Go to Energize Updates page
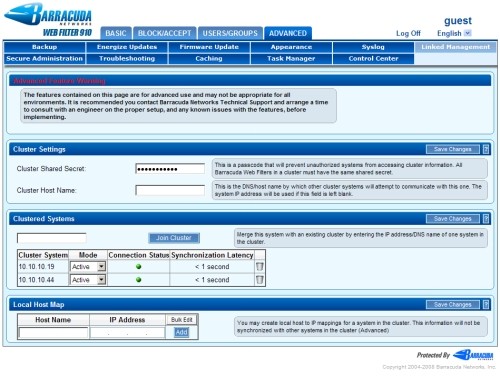The image size is (500, 376). coord(127,47)
